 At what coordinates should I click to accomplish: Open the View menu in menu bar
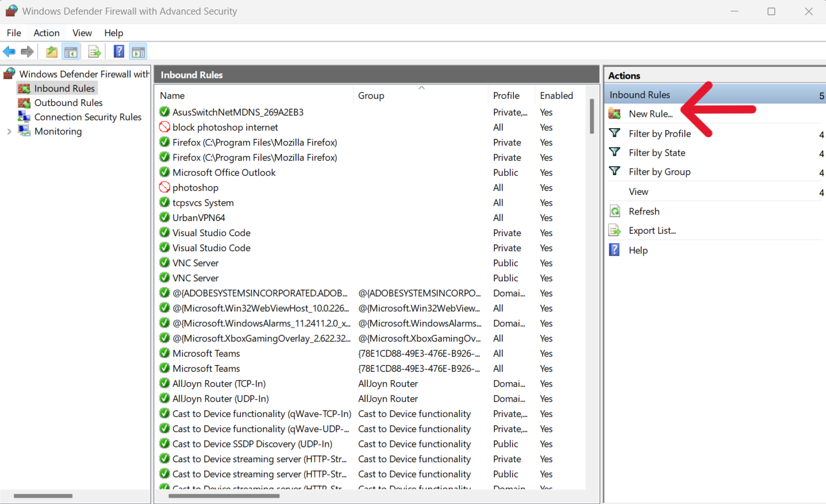point(82,33)
